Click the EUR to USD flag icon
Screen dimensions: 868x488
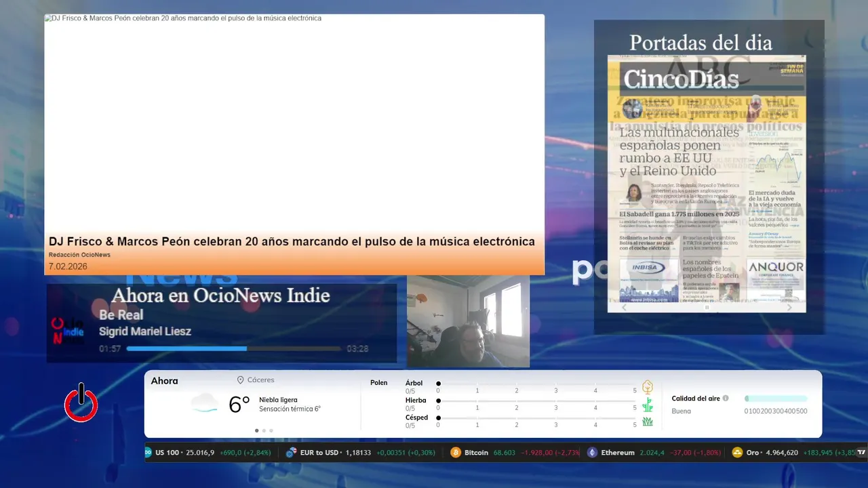[291, 453]
